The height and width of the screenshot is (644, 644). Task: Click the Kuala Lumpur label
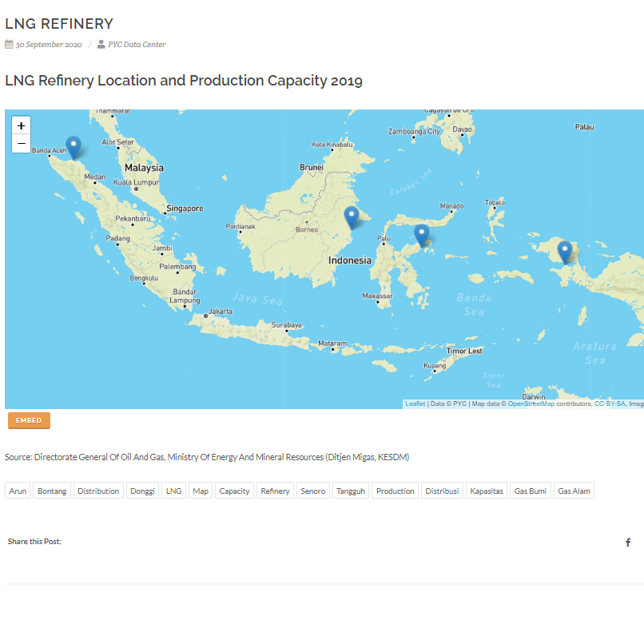coord(137,182)
